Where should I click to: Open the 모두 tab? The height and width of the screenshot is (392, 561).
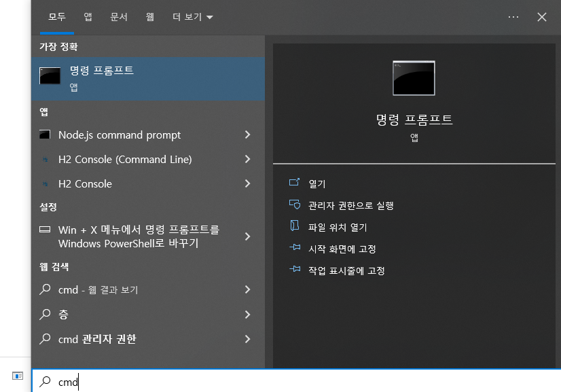(57, 17)
